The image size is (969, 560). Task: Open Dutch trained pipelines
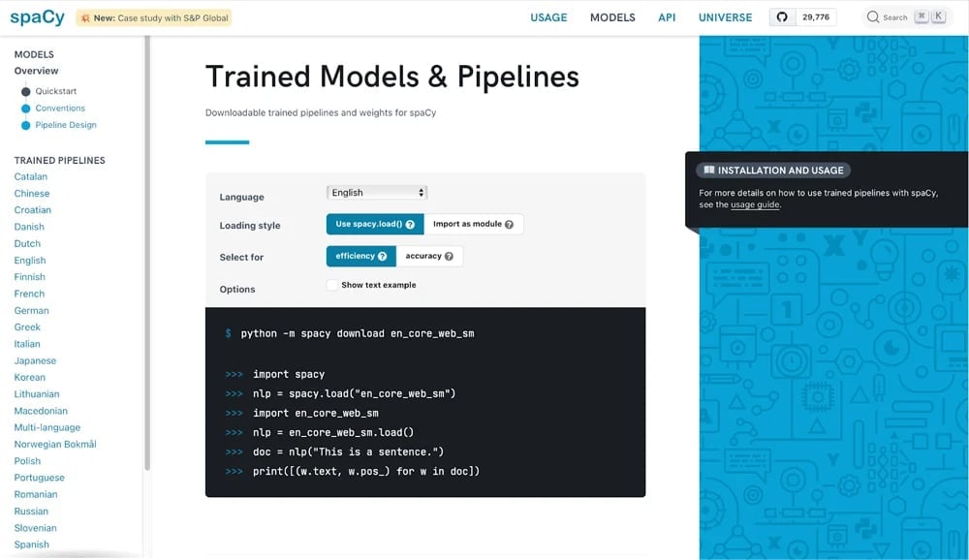27,243
